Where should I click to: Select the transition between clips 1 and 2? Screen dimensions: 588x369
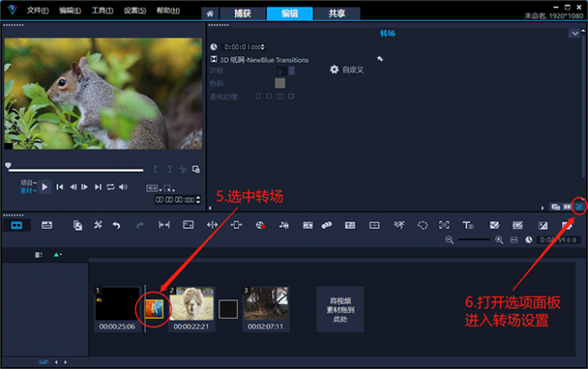click(154, 309)
